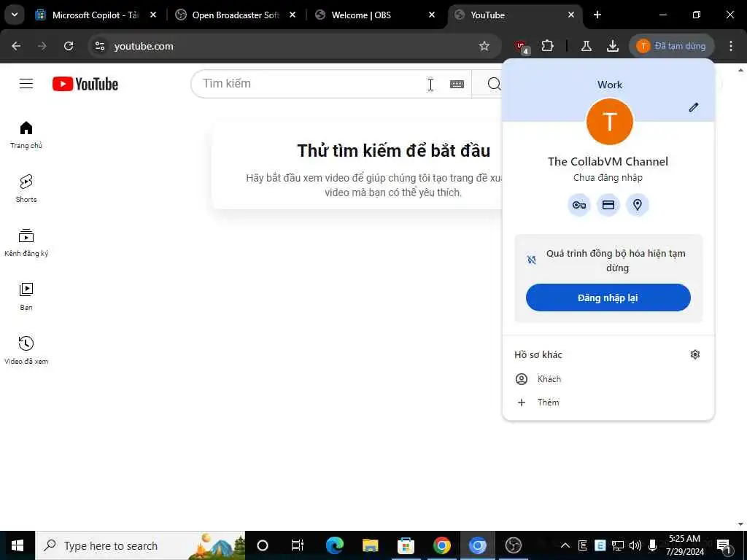Open File Explorer from taskbar
The image size is (747, 560).
[x=370, y=545]
